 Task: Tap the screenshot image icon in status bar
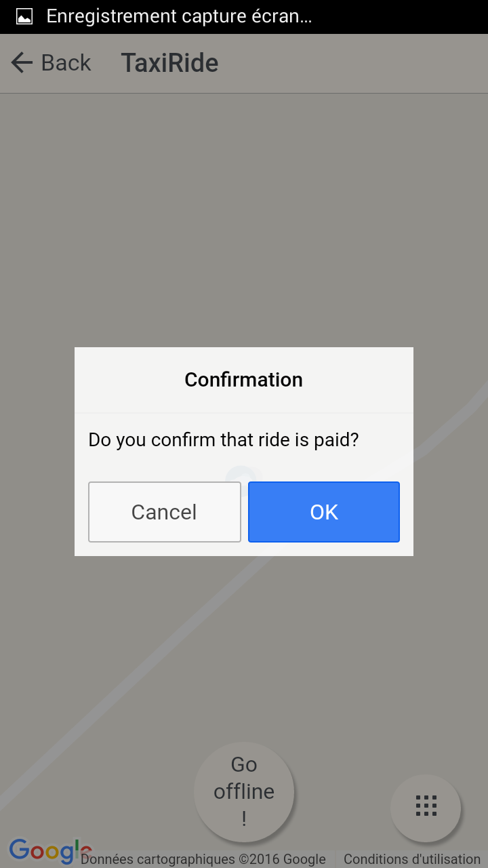[x=24, y=17]
